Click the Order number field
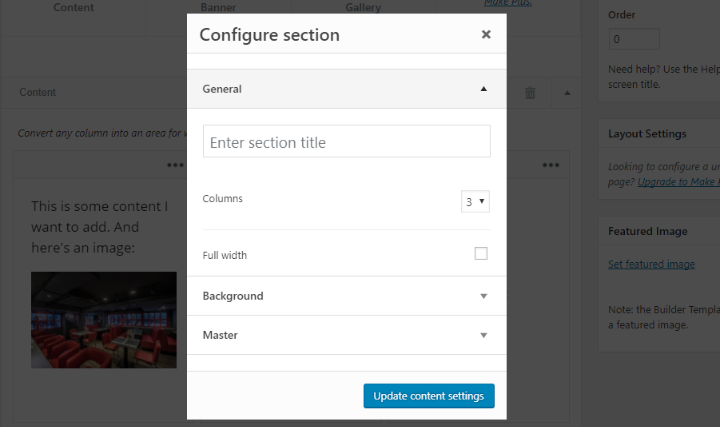Screen dimensions: 720x427 (x=634, y=39)
